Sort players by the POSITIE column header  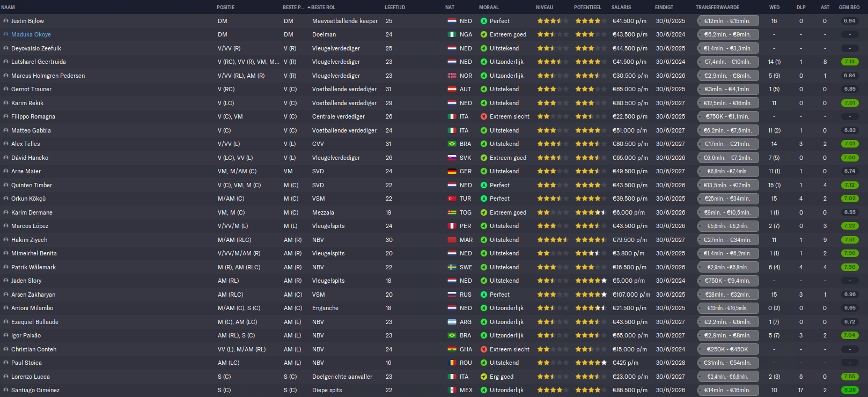225,8
